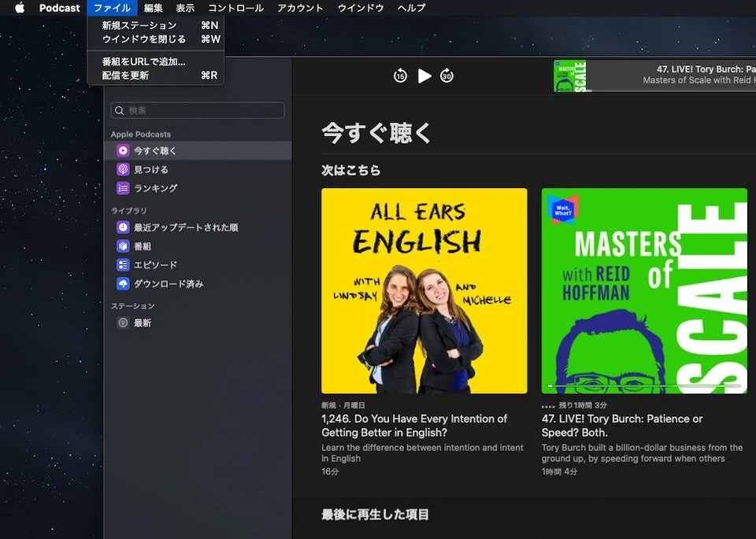This screenshot has height=539, width=756.
Task: Click the All Ears English episode description
Action: click(422, 453)
